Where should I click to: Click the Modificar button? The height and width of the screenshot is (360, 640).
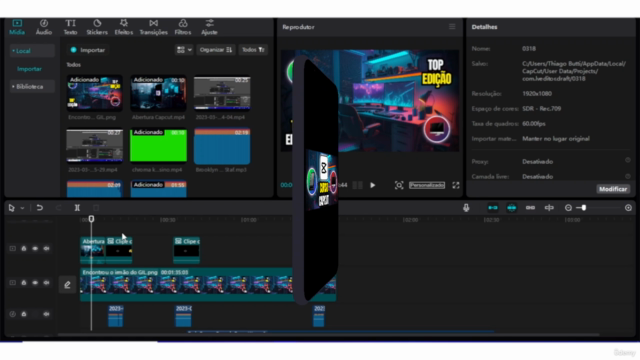pos(613,189)
